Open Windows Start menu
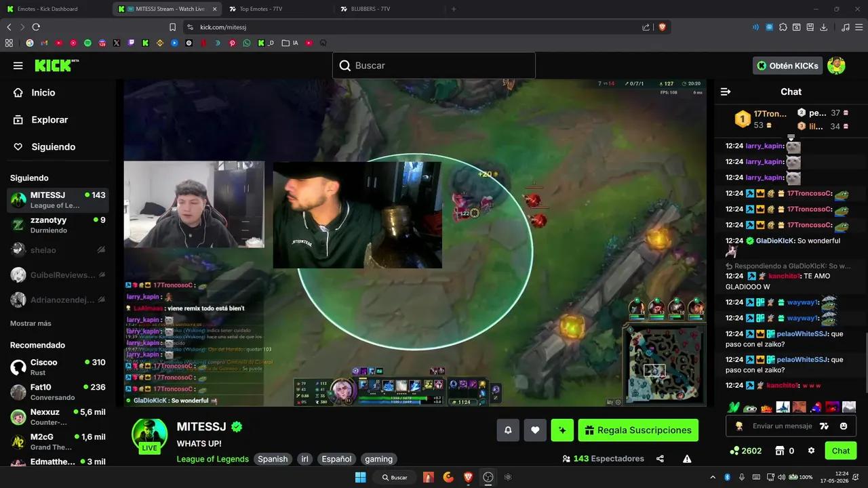868x488 pixels. click(361, 477)
